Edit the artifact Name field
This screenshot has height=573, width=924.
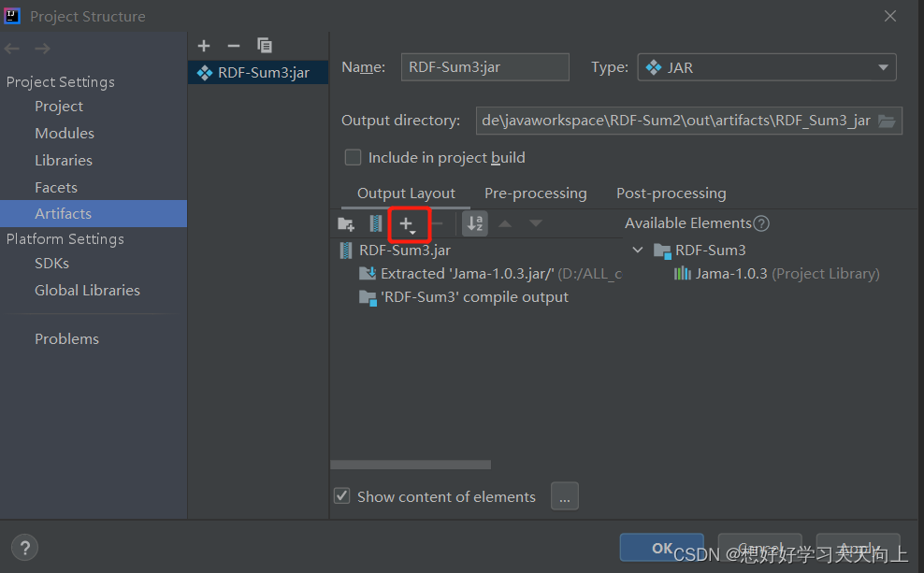coord(485,67)
